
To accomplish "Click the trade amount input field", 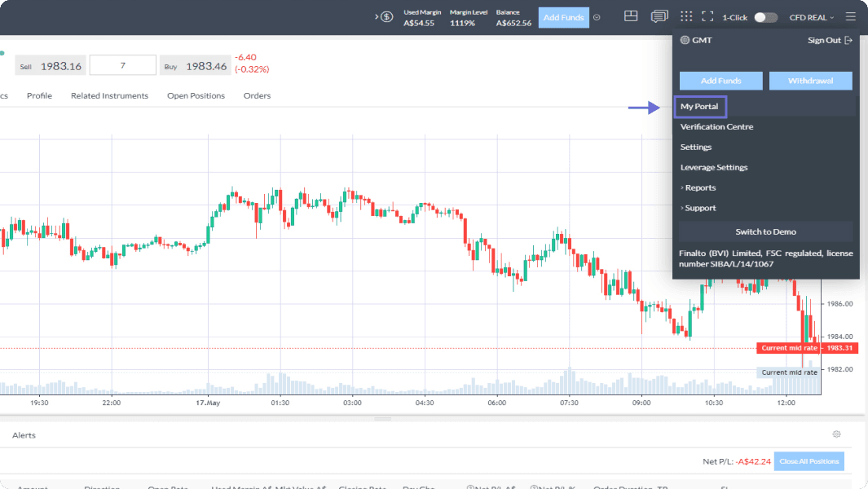I will click(x=123, y=65).
